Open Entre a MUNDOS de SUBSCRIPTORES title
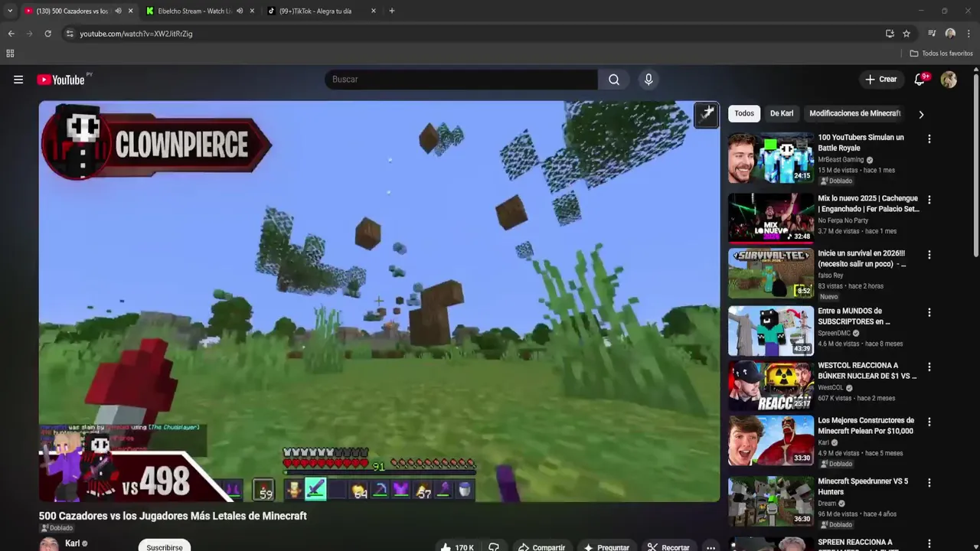This screenshot has height=551, width=980. pyautogui.click(x=854, y=316)
